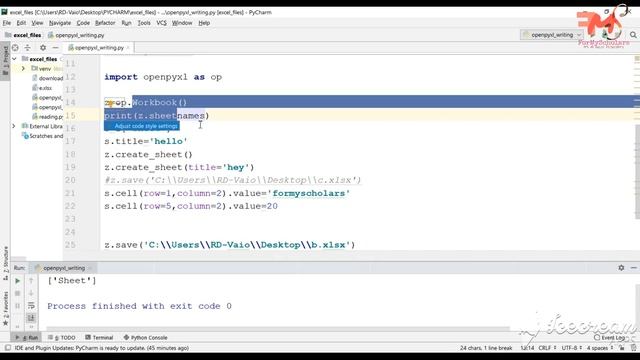This screenshot has height=360, width=640.
Task: Toggle the tool window buttons icon in status bar
Action: [7, 348]
